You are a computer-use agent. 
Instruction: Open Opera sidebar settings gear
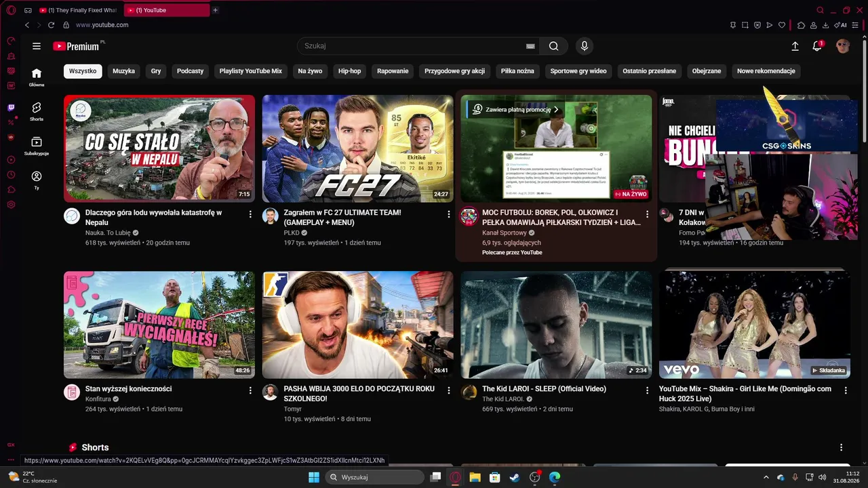point(11,205)
